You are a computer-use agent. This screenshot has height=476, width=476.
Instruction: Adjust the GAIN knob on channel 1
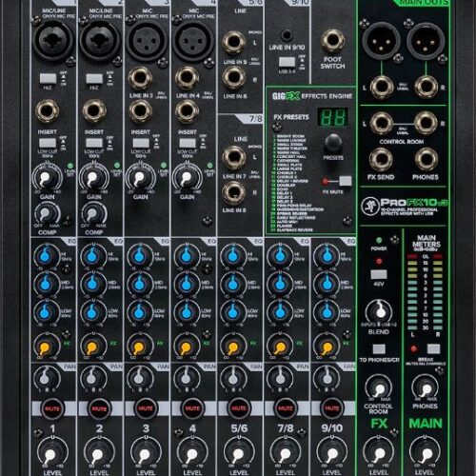click(x=47, y=178)
